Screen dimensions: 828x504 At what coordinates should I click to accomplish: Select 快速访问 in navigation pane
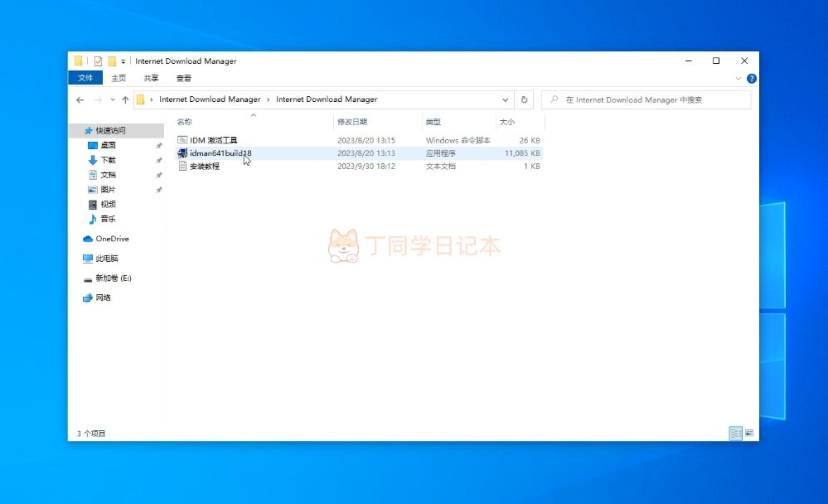coord(110,130)
